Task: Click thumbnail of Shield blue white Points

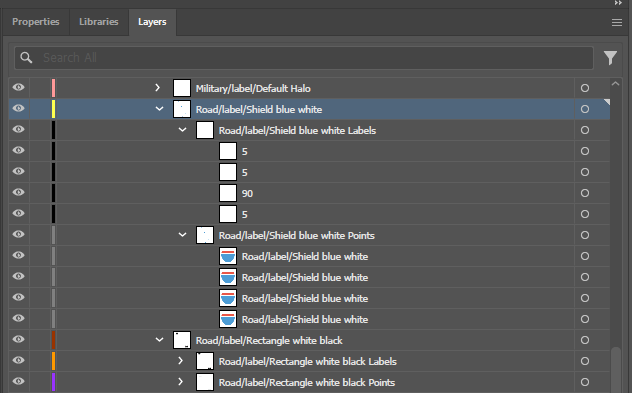Action: 205,235
